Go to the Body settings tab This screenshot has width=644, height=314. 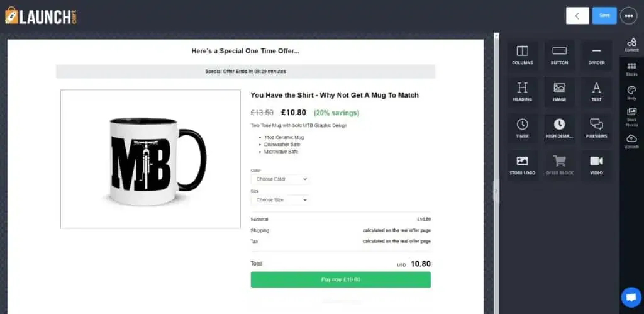631,93
